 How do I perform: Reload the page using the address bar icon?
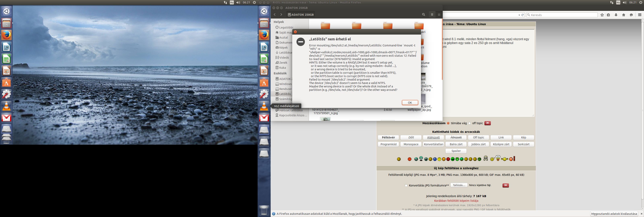tap(522, 15)
